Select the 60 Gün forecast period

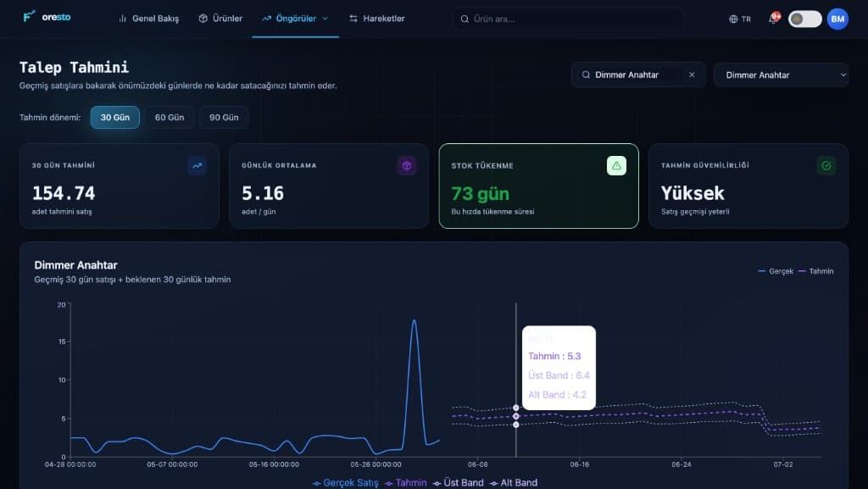point(170,117)
